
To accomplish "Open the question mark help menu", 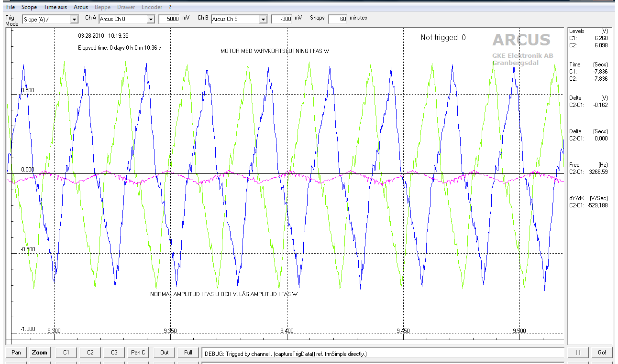I will click(170, 7).
